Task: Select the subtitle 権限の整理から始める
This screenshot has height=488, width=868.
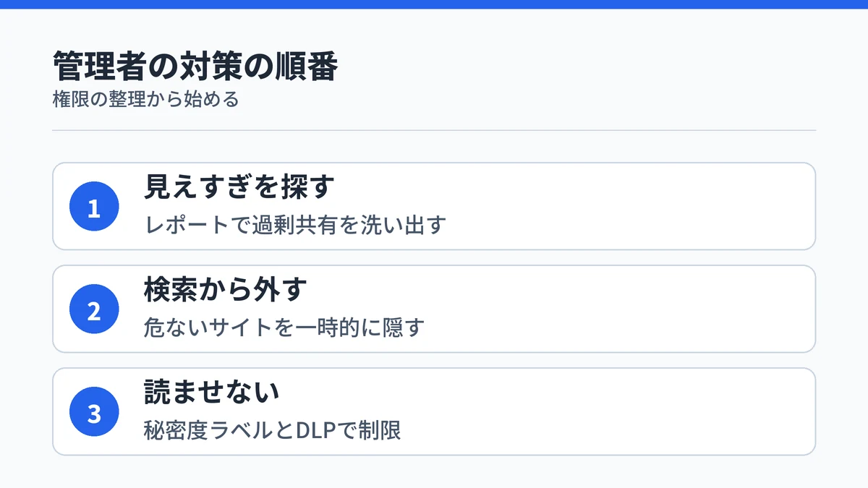Action: pos(145,99)
